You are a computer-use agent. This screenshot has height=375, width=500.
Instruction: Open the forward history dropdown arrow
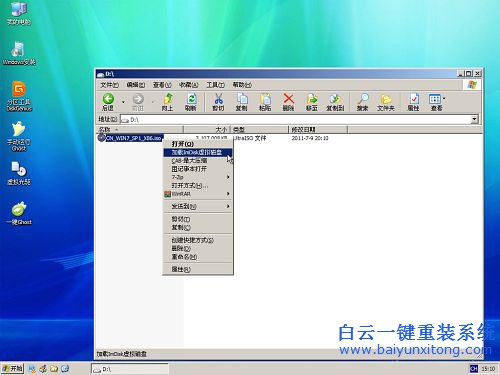point(153,102)
